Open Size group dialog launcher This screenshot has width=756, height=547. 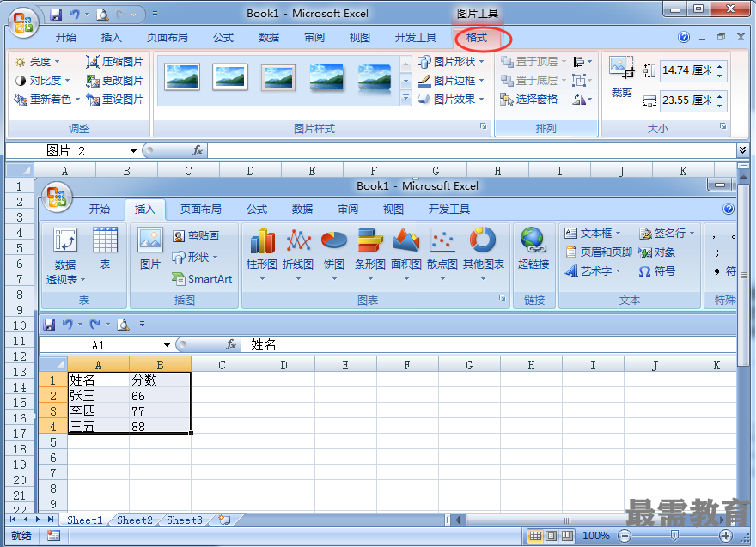tap(723, 126)
